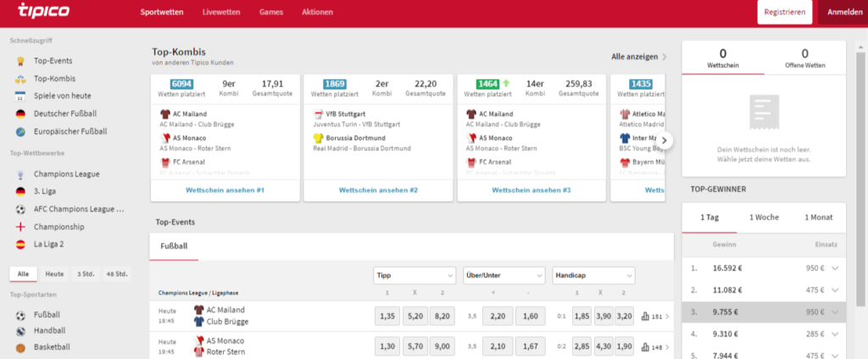Click Club Brügge jersey icon in events row
Image resolution: width=868 pixels, height=359 pixels.
[198, 322]
